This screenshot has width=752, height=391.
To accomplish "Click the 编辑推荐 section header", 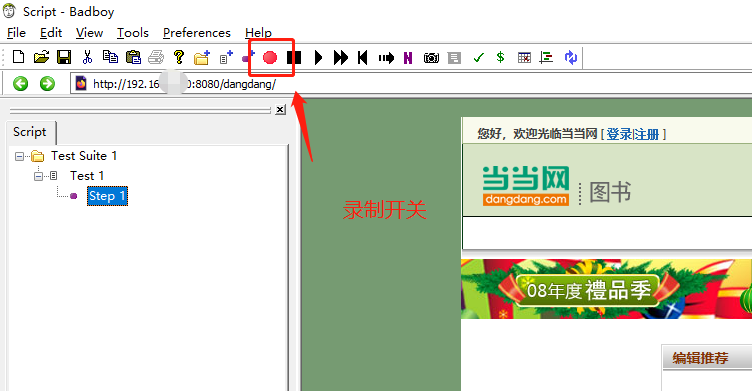I will pyautogui.click(x=700, y=358).
